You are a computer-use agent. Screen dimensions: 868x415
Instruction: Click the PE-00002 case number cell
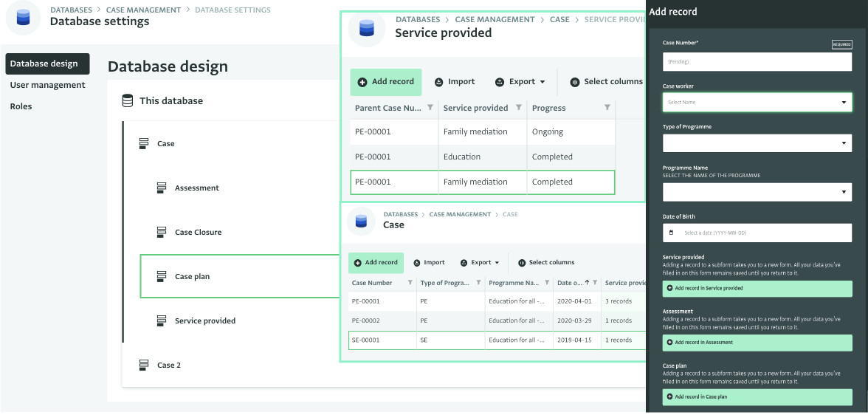pos(382,320)
